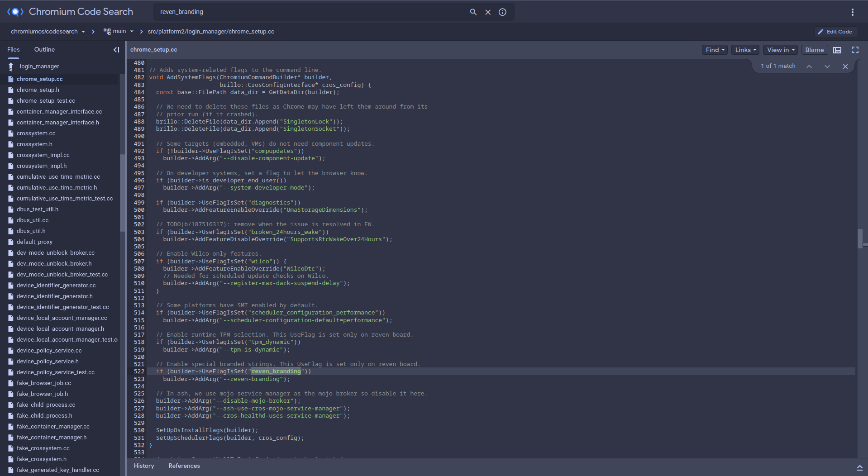Image resolution: width=868 pixels, height=476 pixels.
Task: Open container_manager_interface.cc file
Action: [x=59, y=112]
